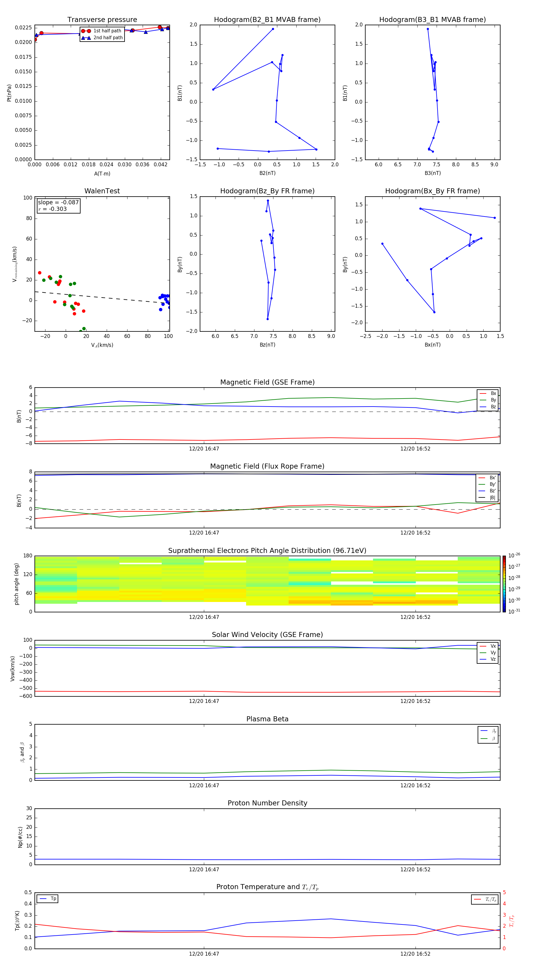Select the 'Hodogram(Bz_By FR frame)' title
Viewport: 535px width, 980px height.
point(267,191)
